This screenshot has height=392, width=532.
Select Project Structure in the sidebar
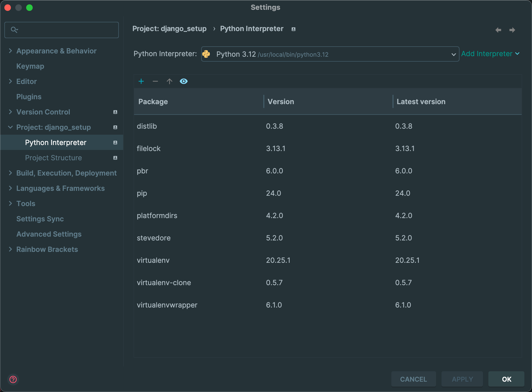pos(53,158)
